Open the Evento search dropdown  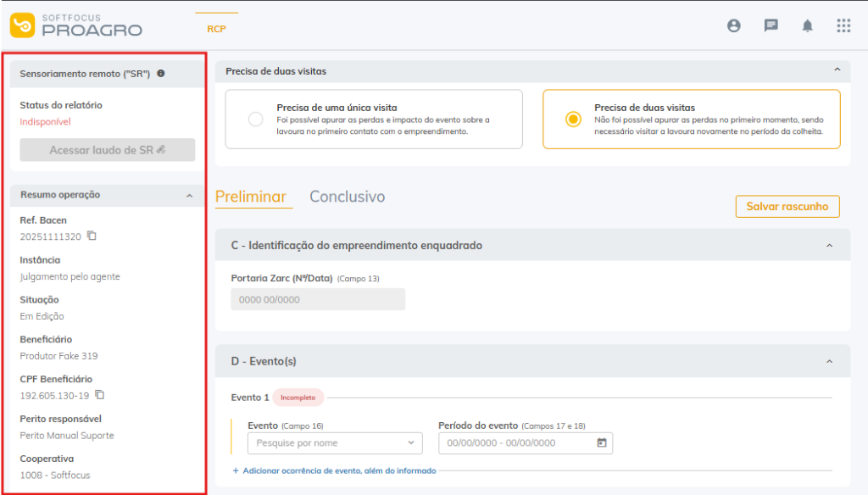pos(334,442)
